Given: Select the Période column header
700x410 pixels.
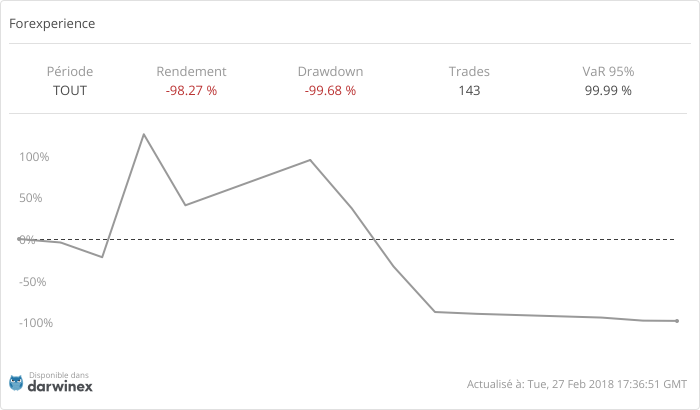Looking at the screenshot, I should pos(70,72).
